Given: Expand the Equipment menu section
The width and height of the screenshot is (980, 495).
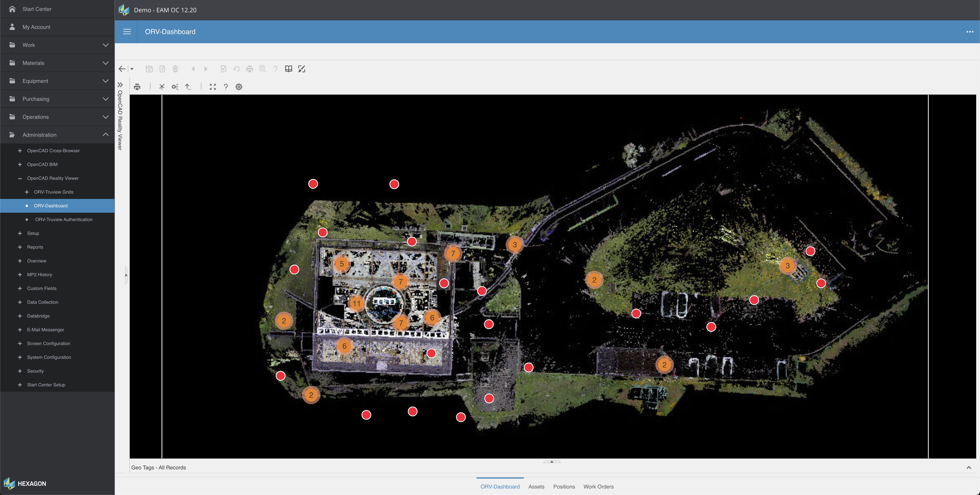Looking at the screenshot, I should click(105, 81).
